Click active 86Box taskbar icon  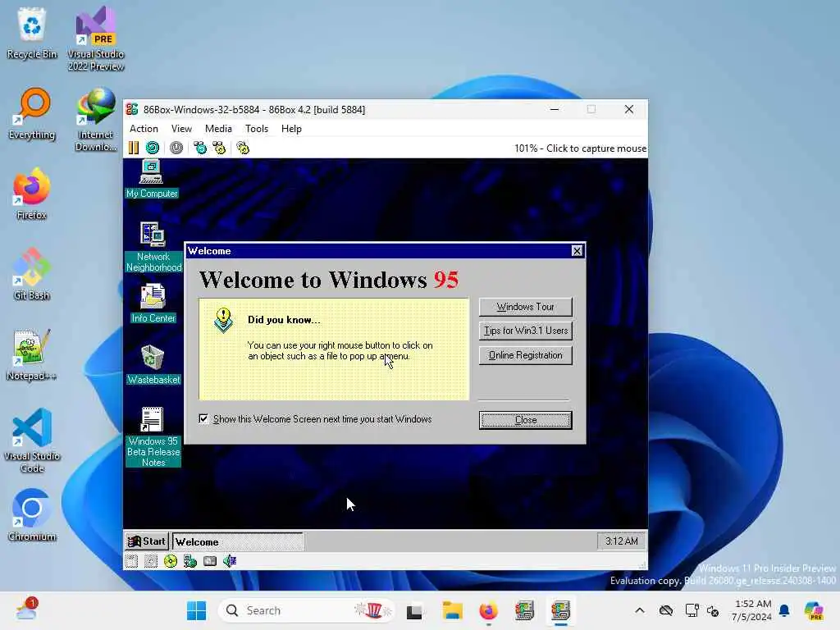561,610
